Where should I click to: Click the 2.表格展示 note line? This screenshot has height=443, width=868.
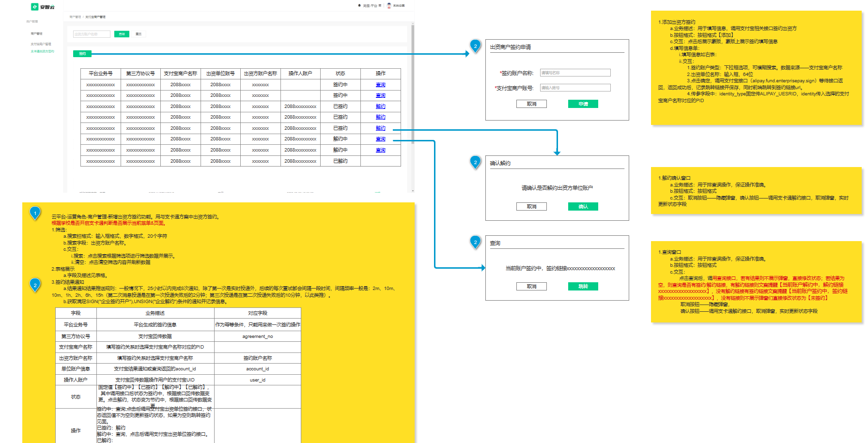[63, 269]
